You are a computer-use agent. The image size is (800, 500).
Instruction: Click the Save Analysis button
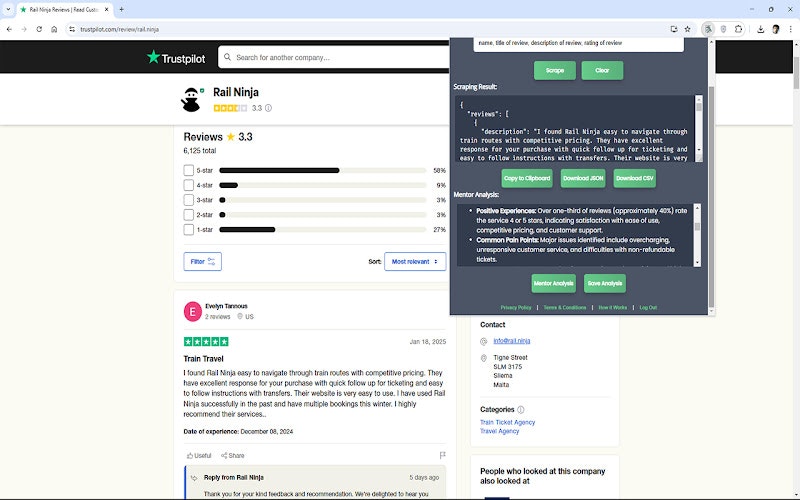click(605, 283)
